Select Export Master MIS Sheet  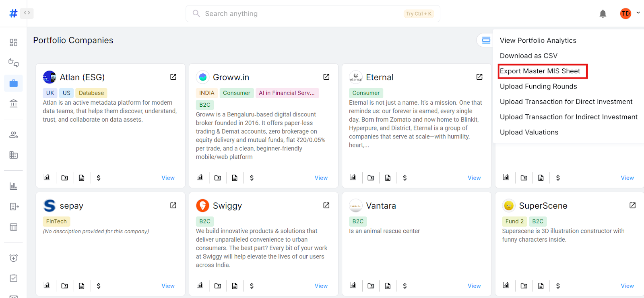pos(540,71)
